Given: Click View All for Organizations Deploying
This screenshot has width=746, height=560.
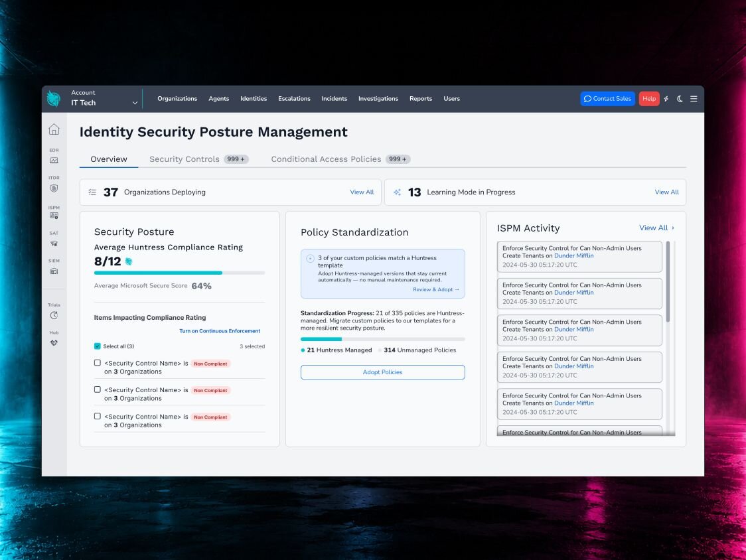Looking at the screenshot, I should (x=362, y=192).
